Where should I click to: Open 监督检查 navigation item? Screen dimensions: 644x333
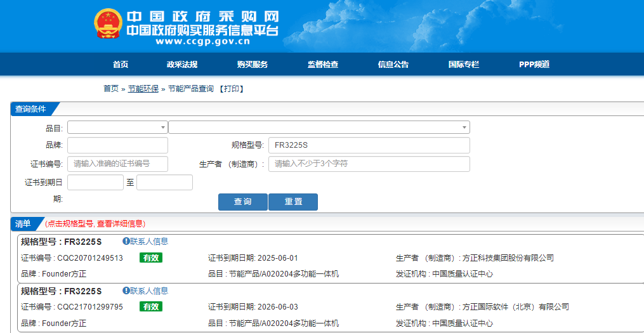(x=323, y=65)
